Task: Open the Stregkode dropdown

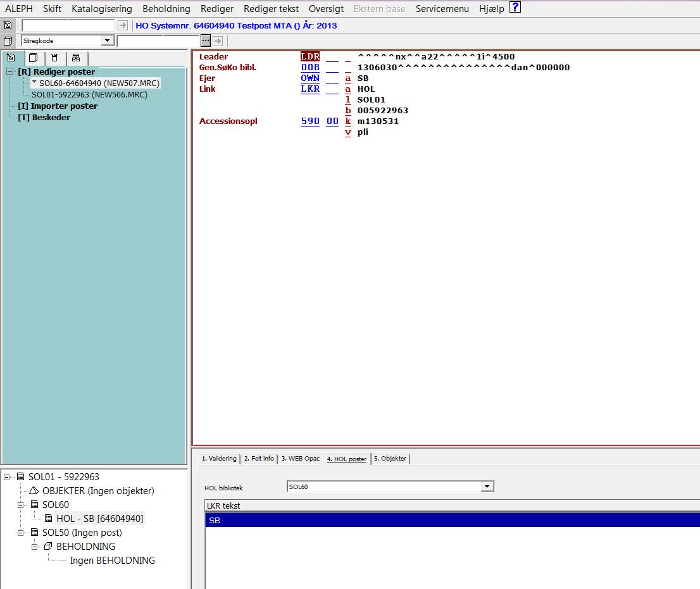Action: pyautogui.click(x=107, y=41)
